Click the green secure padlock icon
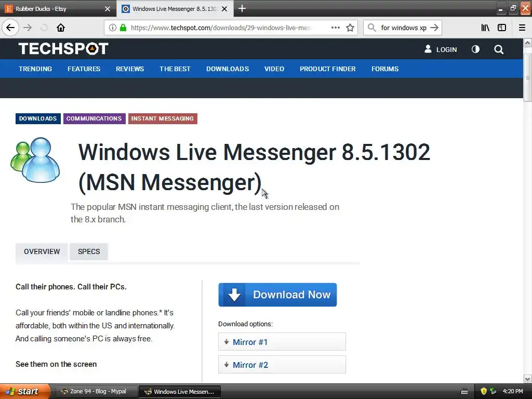The image size is (532, 399). tap(123, 28)
